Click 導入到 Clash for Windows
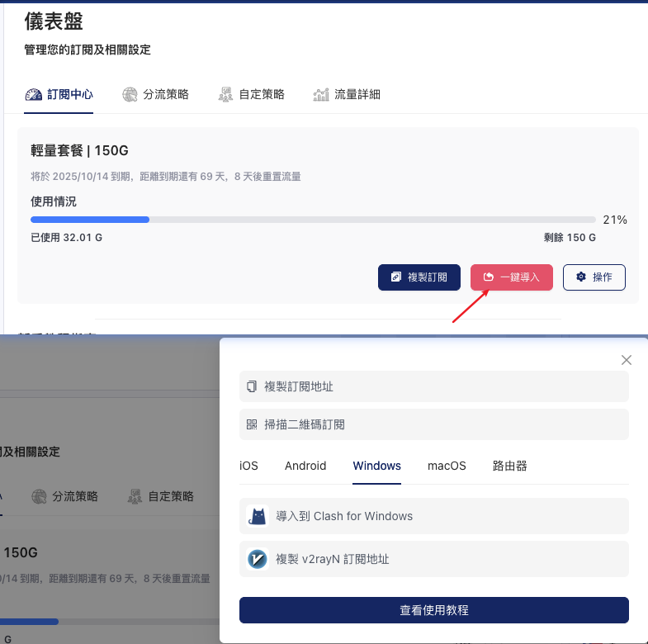The width and height of the screenshot is (648, 644). [x=434, y=516]
